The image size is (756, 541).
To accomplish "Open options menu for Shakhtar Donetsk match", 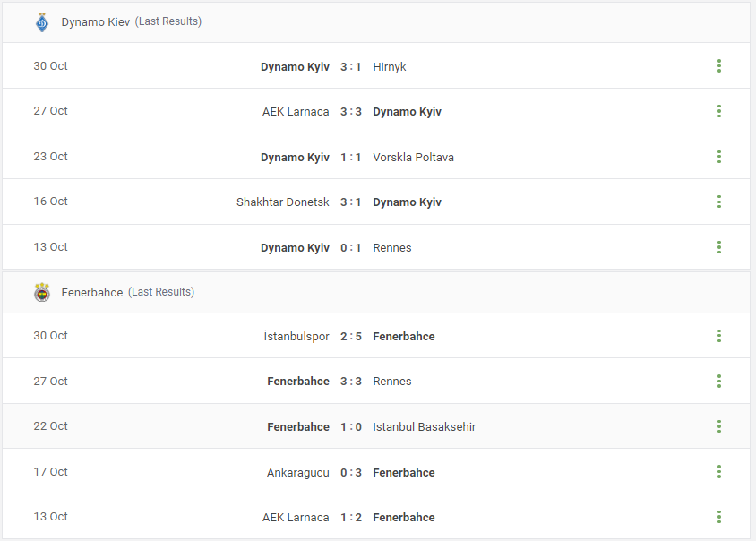I will (719, 202).
